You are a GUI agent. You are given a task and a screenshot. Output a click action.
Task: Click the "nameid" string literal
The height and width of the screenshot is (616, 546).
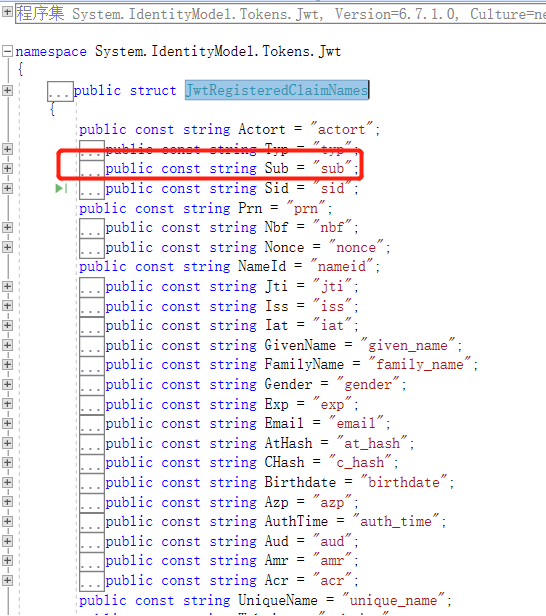[341, 266]
